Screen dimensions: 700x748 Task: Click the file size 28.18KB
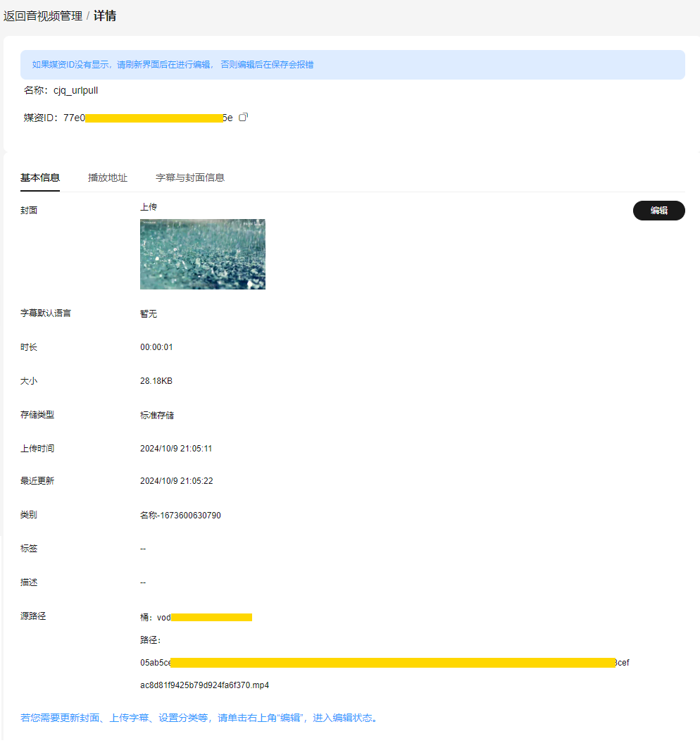point(156,381)
